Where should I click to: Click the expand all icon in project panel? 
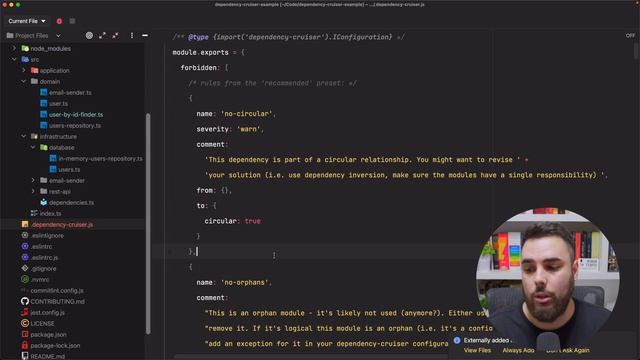[102, 36]
